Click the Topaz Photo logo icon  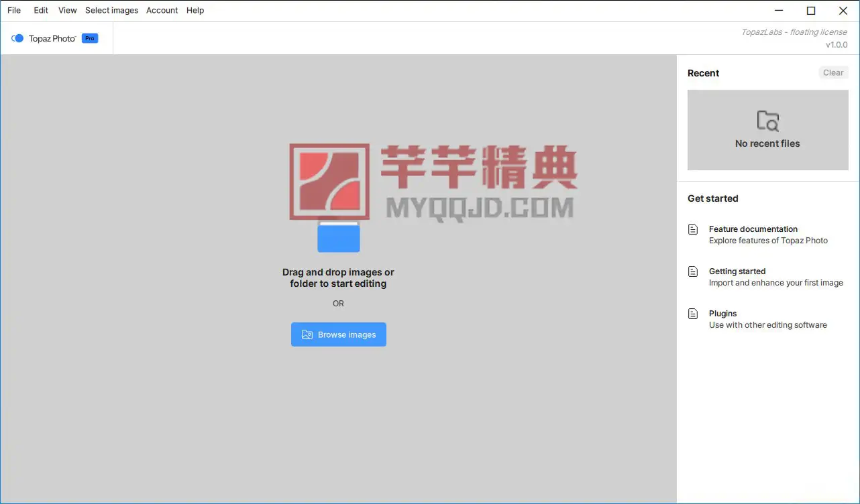[x=17, y=38]
